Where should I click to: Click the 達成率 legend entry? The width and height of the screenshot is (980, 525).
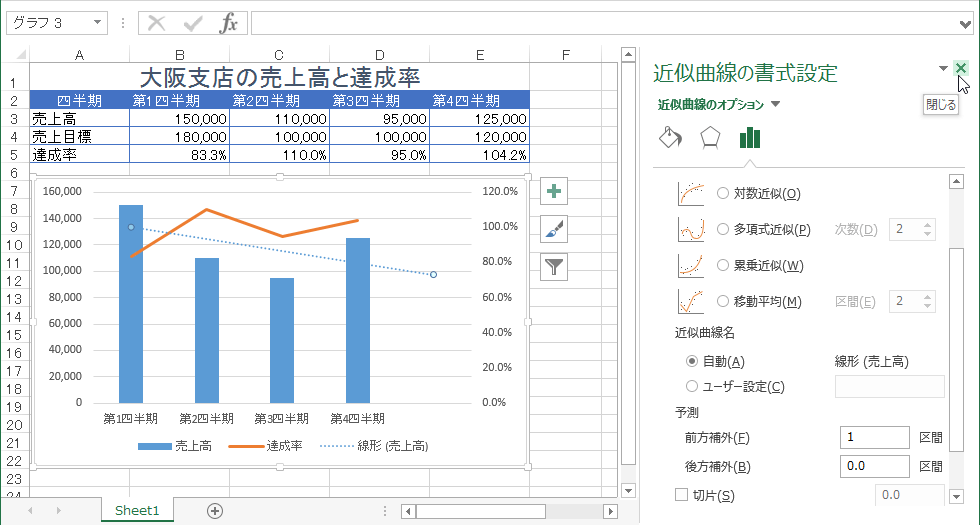266,446
